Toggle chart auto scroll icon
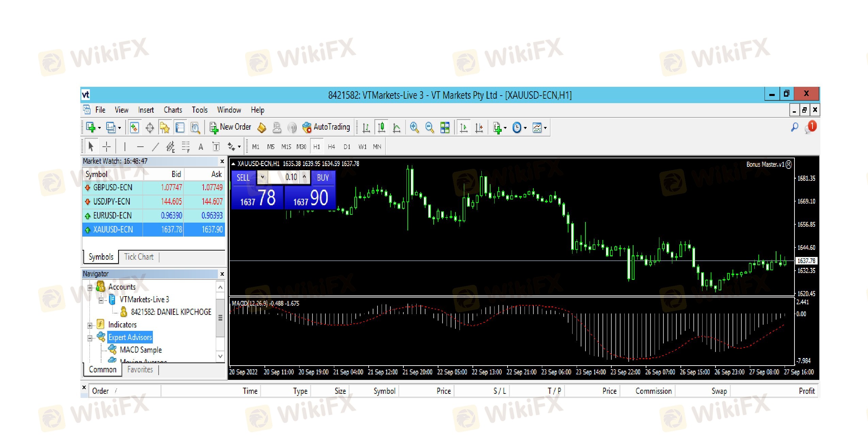Image resolution: width=868 pixels, height=435 pixels. pos(464,128)
